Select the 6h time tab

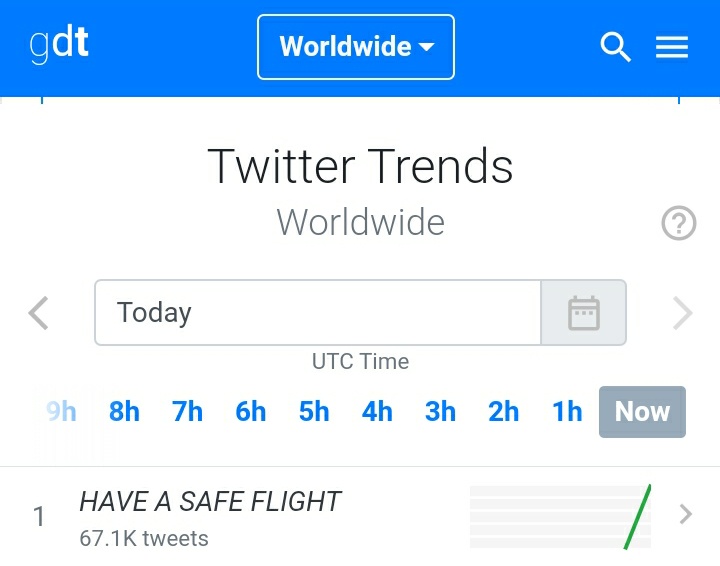(x=251, y=412)
